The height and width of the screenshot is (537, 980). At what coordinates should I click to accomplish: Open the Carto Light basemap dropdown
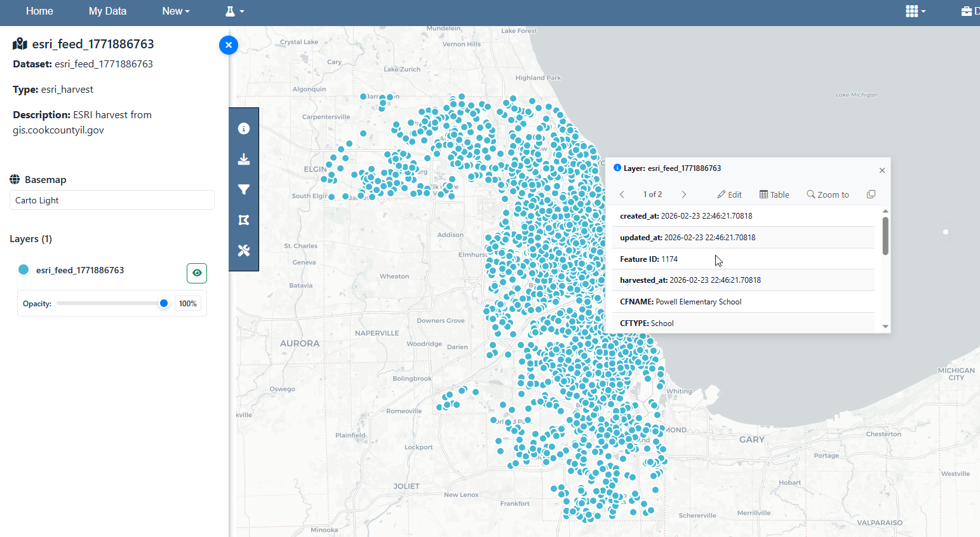pos(112,200)
